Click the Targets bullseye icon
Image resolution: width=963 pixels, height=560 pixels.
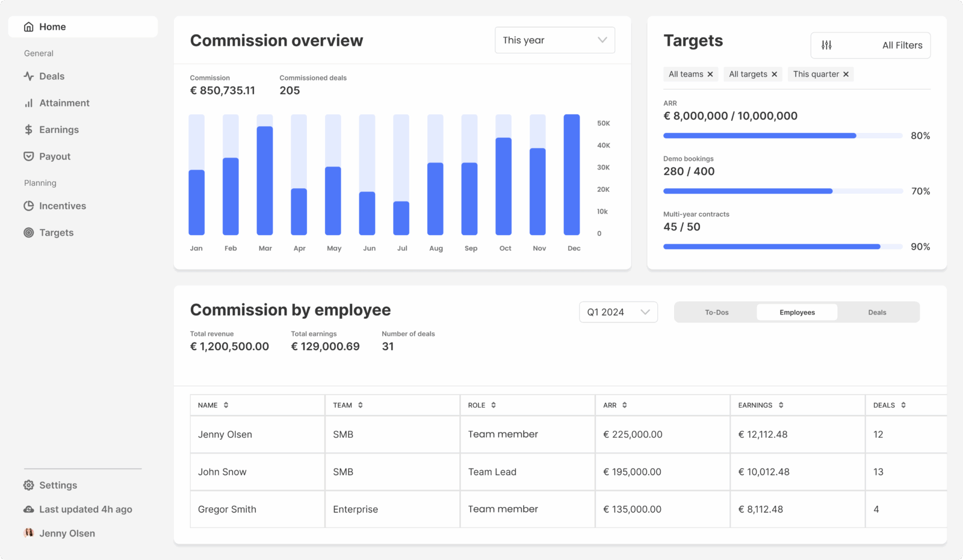(x=28, y=233)
